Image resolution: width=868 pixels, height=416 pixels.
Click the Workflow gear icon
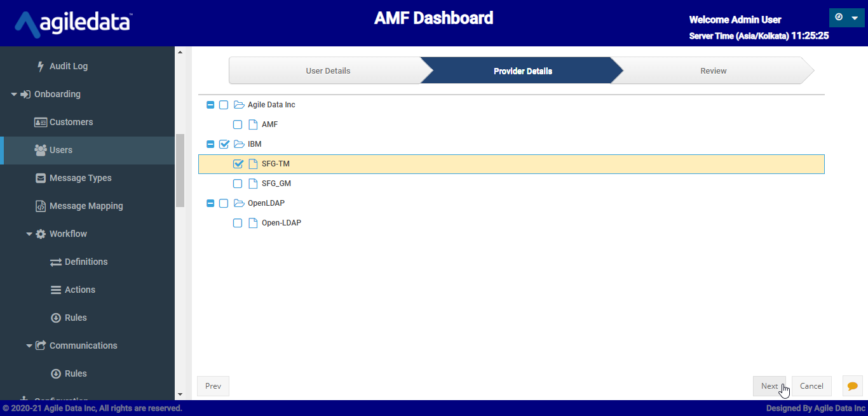[41, 234]
